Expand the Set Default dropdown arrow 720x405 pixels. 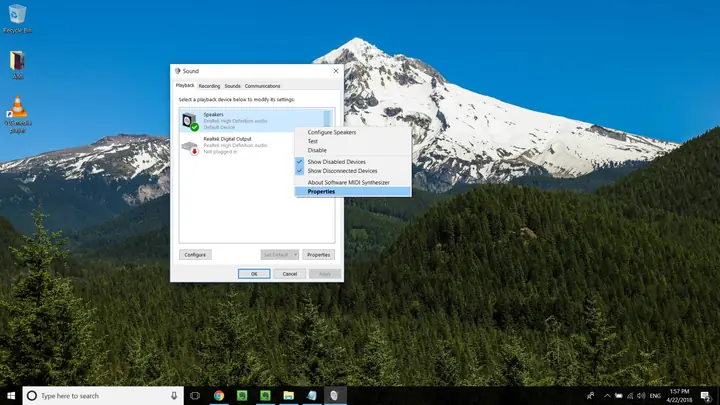[x=295, y=255]
